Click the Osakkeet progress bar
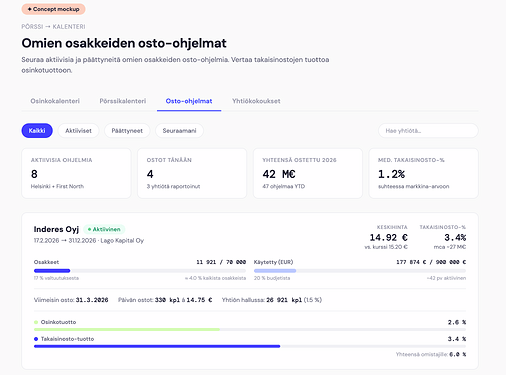This screenshot has width=506, height=375. 140,271
